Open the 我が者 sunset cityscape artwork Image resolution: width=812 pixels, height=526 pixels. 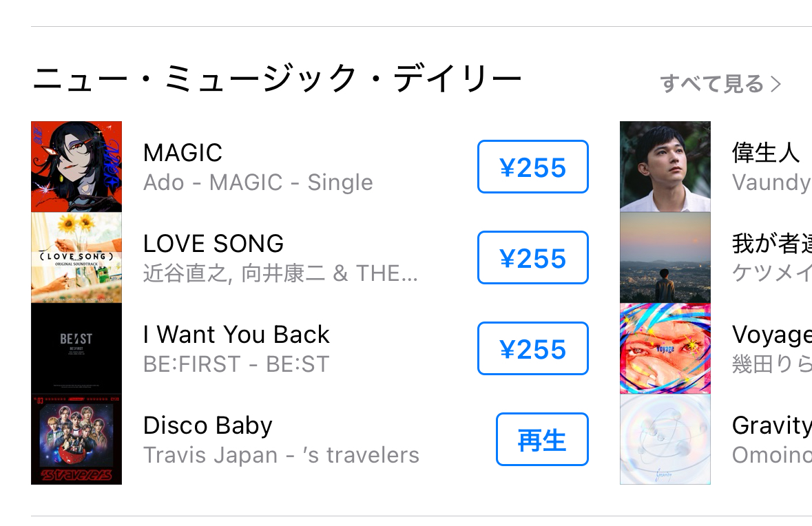665,257
